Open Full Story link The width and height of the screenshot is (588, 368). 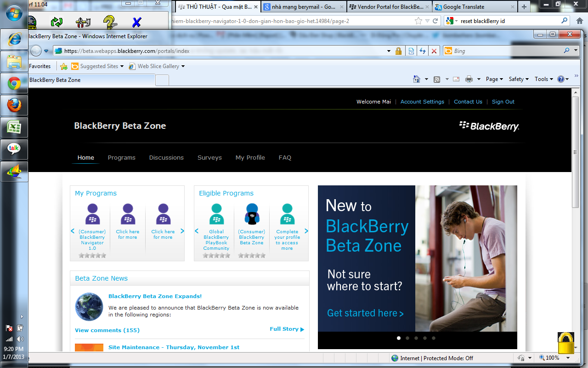click(x=287, y=329)
